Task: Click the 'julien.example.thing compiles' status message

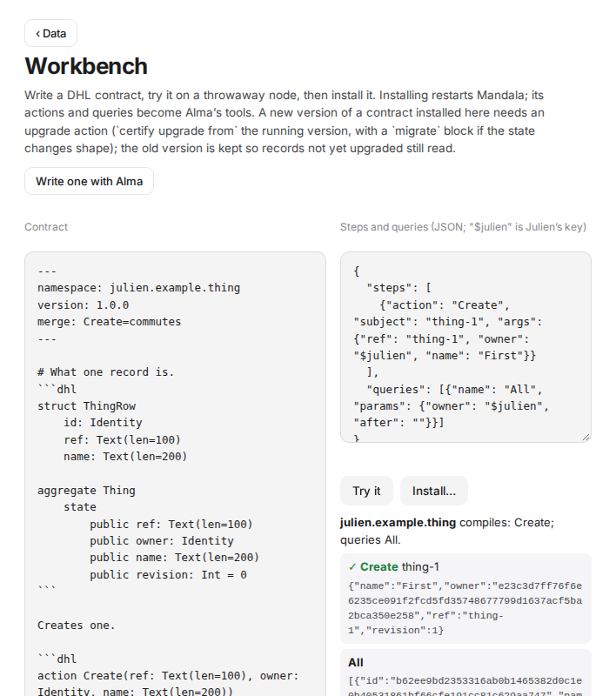Action: [x=447, y=531]
